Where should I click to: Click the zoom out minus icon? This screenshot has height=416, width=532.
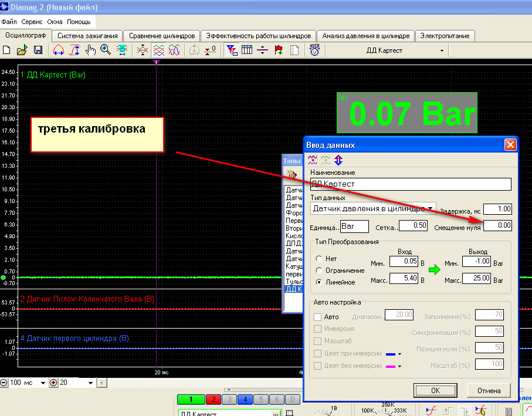pos(4,383)
